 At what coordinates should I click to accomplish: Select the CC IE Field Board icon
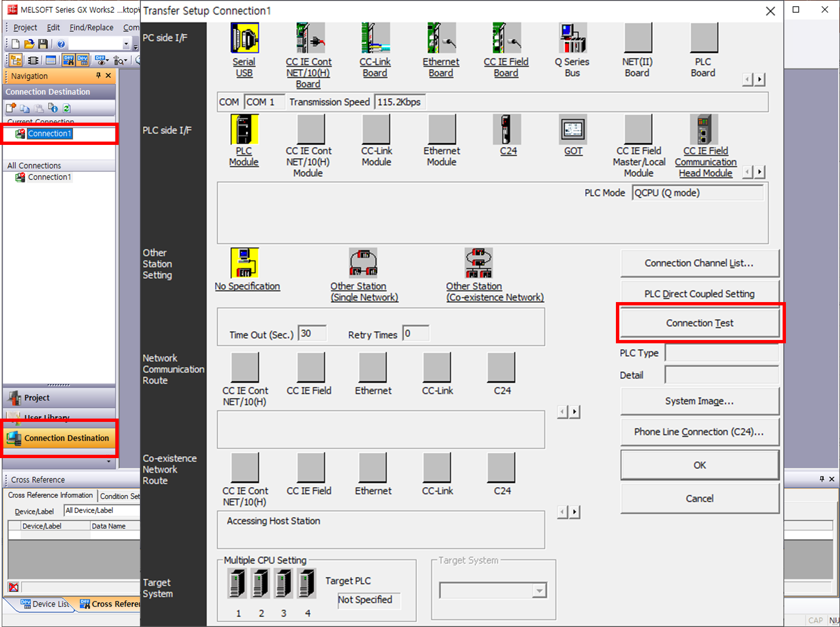[x=507, y=38]
